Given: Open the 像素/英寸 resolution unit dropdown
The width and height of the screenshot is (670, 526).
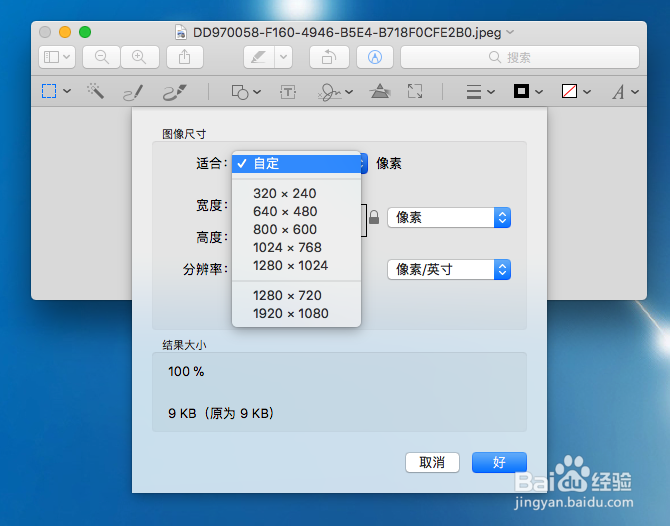Looking at the screenshot, I should tap(449, 270).
